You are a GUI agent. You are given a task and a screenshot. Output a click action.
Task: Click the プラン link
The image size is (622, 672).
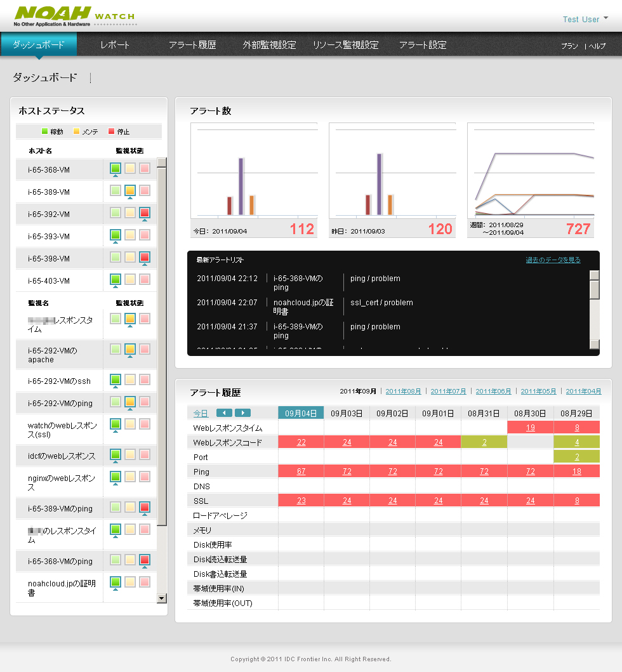click(570, 46)
